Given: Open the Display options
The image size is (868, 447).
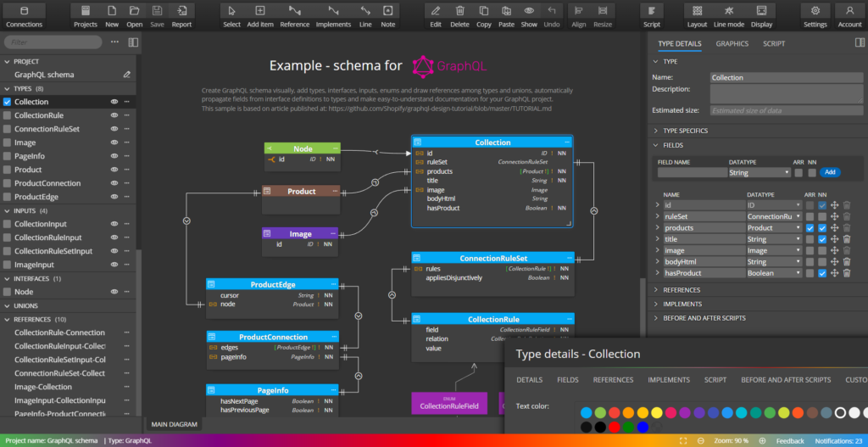Looking at the screenshot, I should [762, 16].
